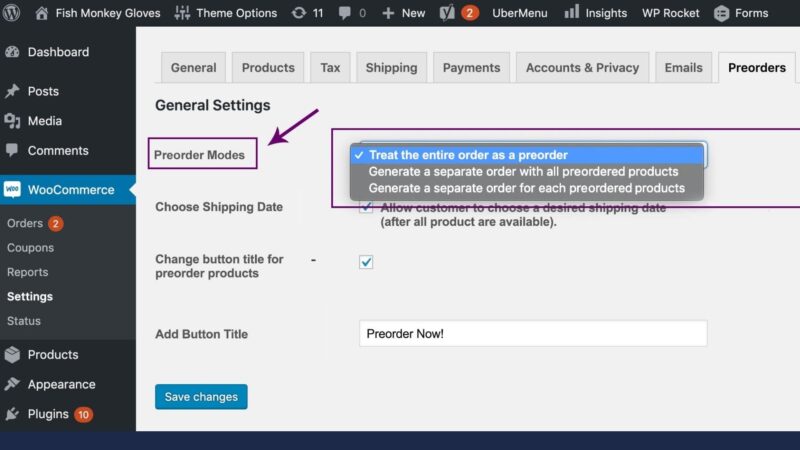Open Orders in the WooCommerce submenu
Viewport: 800px width, 450px height.
[25, 223]
